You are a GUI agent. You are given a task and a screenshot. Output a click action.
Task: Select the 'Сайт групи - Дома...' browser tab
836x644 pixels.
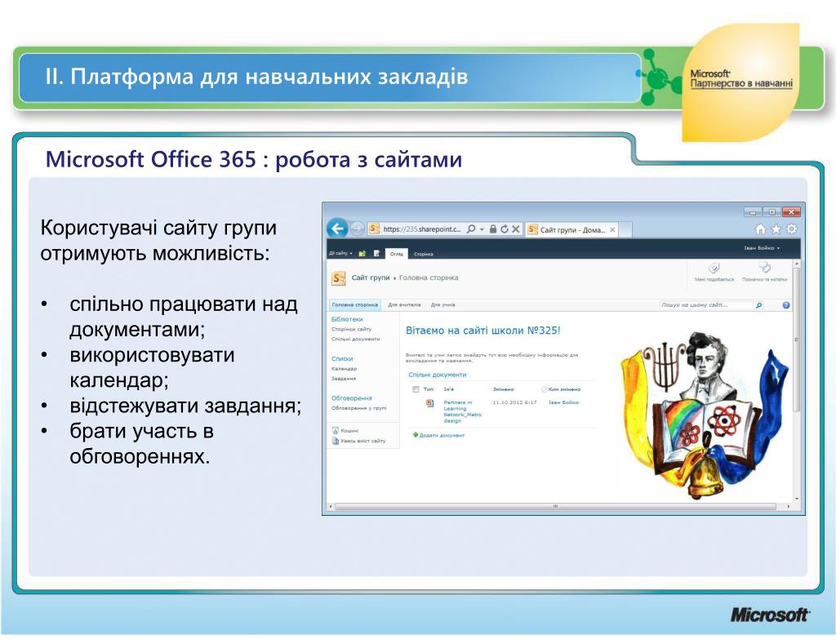[572, 230]
